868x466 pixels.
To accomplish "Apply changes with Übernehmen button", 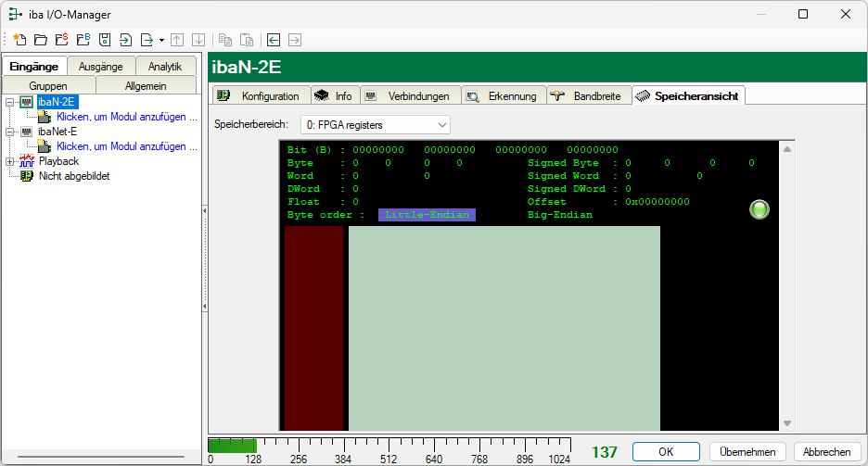I will tap(747, 451).
